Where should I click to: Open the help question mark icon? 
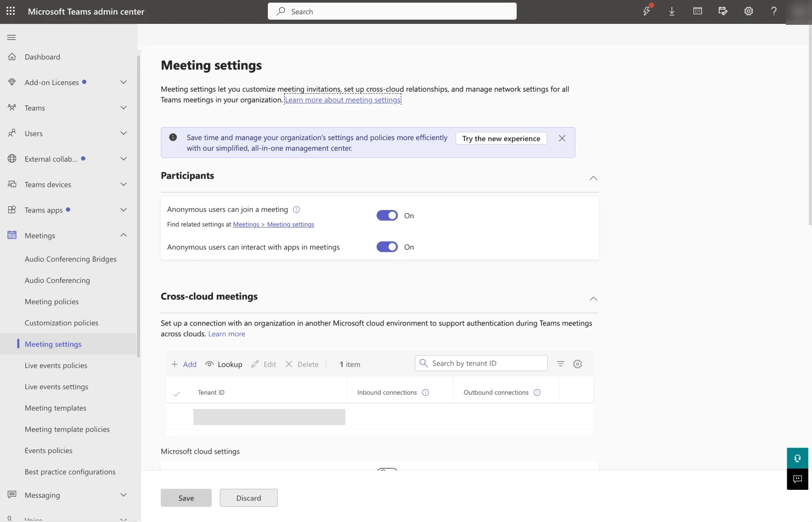point(774,11)
